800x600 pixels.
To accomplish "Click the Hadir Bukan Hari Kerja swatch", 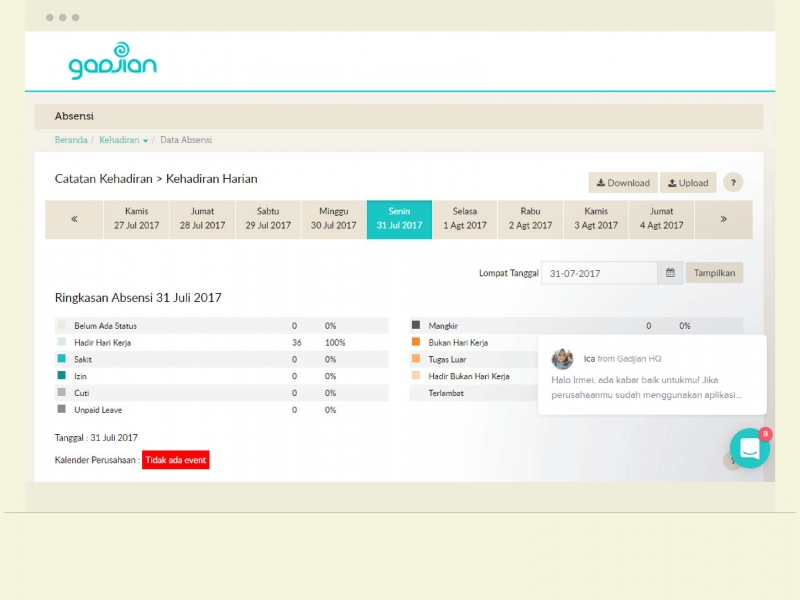I will point(416,376).
